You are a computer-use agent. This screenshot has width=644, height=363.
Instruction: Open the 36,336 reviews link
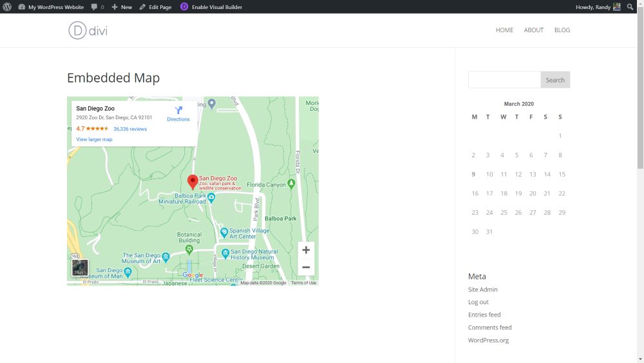tap(130, 129)
